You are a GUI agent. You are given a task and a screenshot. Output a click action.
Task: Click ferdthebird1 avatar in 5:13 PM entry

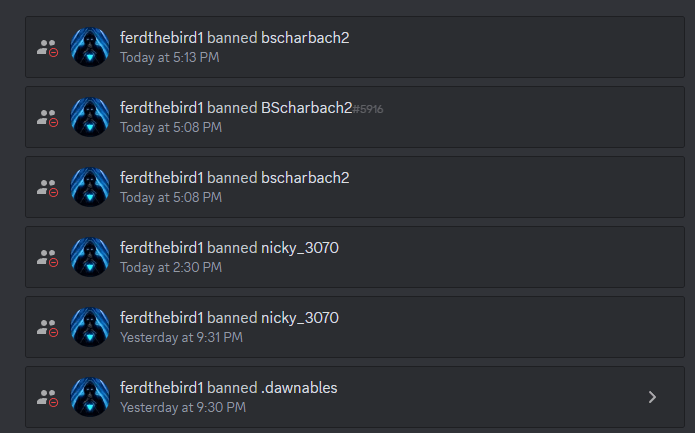(90, 47)
